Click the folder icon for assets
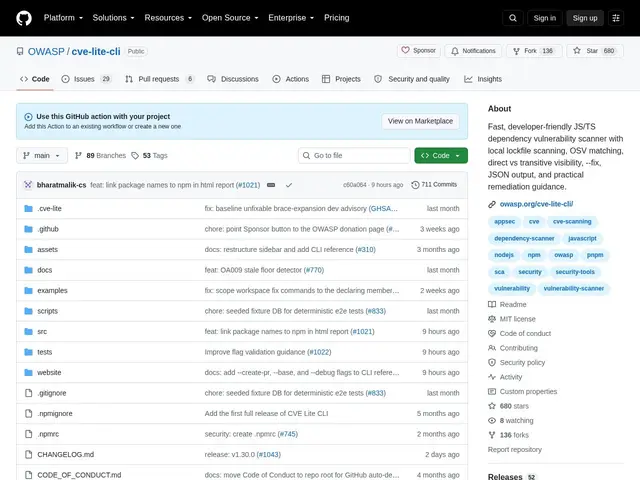This screenshot has height=480, width=640. pos(28,249)
